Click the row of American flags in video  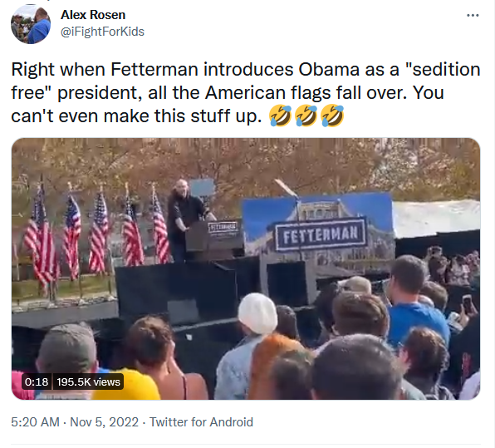96,232
